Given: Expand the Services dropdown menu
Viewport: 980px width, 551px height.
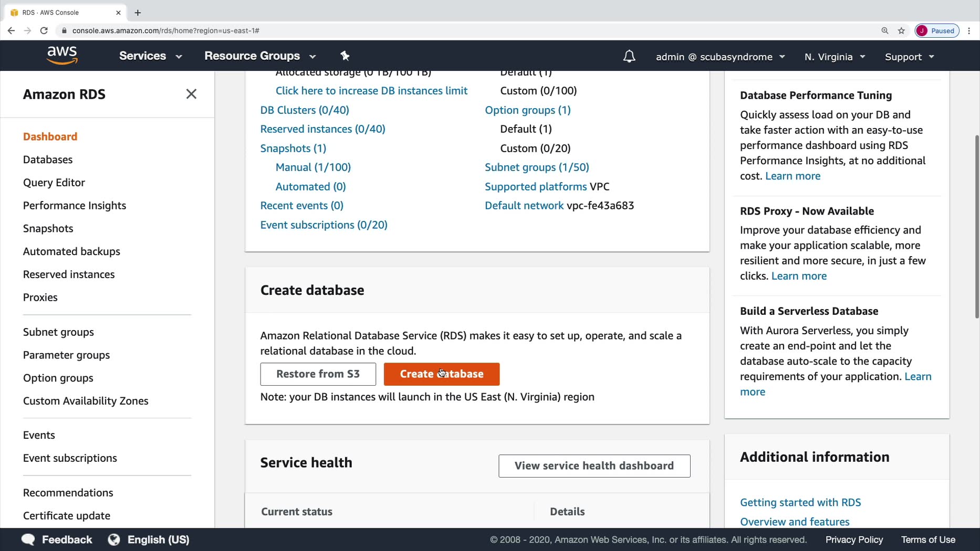Looking at the screenshot, I should tap(150, 56).
